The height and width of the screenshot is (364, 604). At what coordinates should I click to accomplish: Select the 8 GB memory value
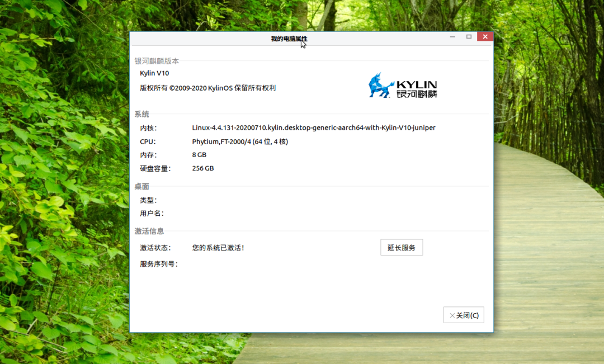click(x=199, y=155)
